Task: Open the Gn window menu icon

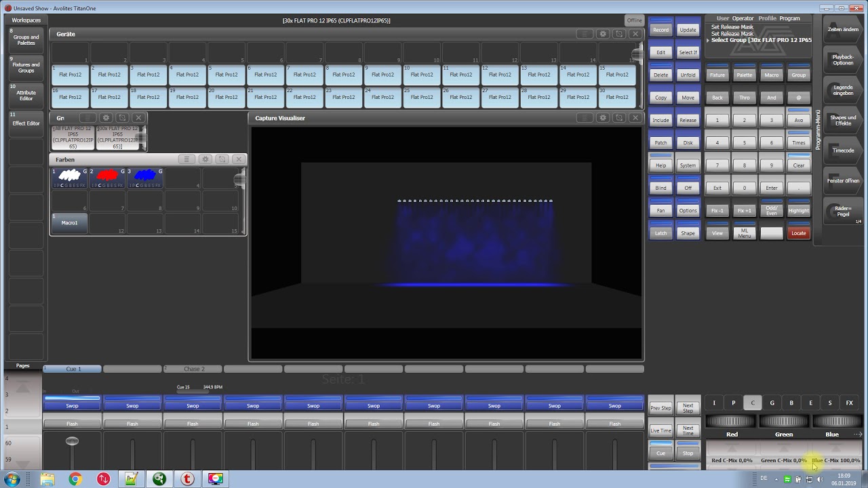Action: [x=87, y=118]
